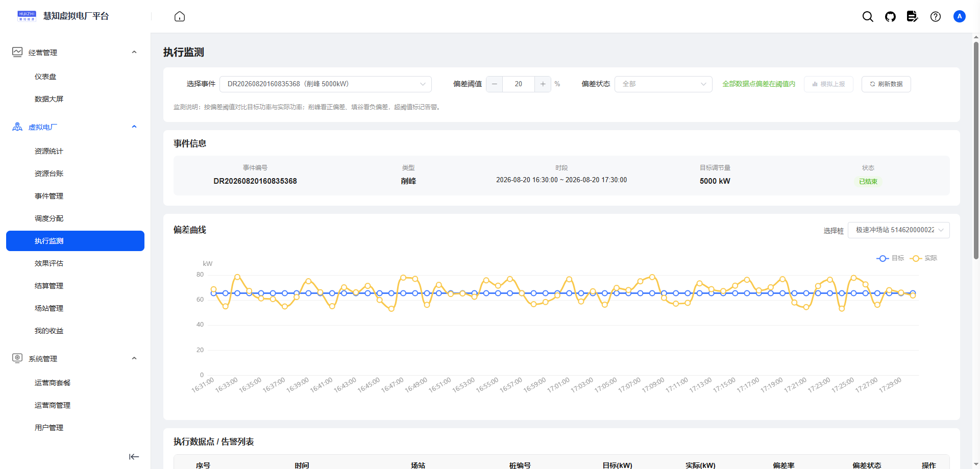Open the help question-mark icon
The width and height of the screenshot is (980, 469).
tap(935, 16)
